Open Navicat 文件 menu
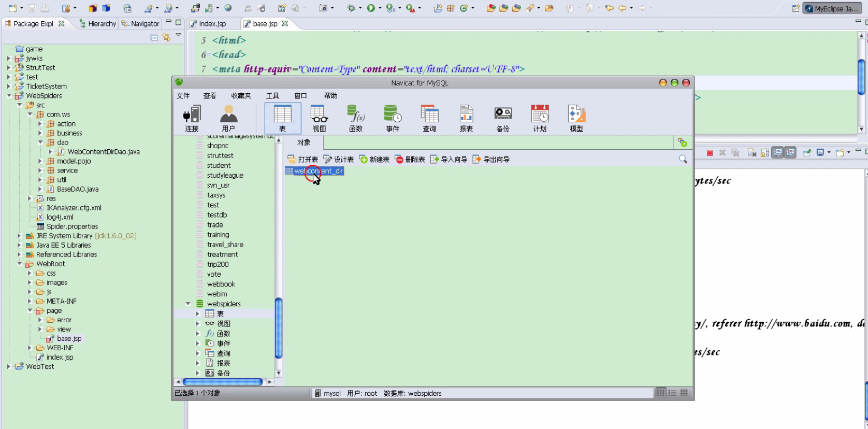This screenshot has height=429, width=868. [183, 96]
